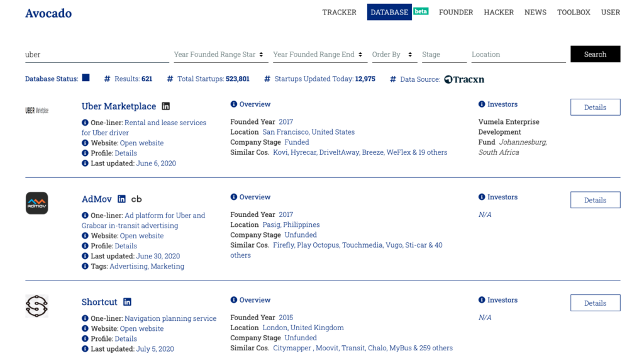Click info icon beside Shortcut Website
Image resolution: width=644 pixels, height=361 pixels.
85,328
